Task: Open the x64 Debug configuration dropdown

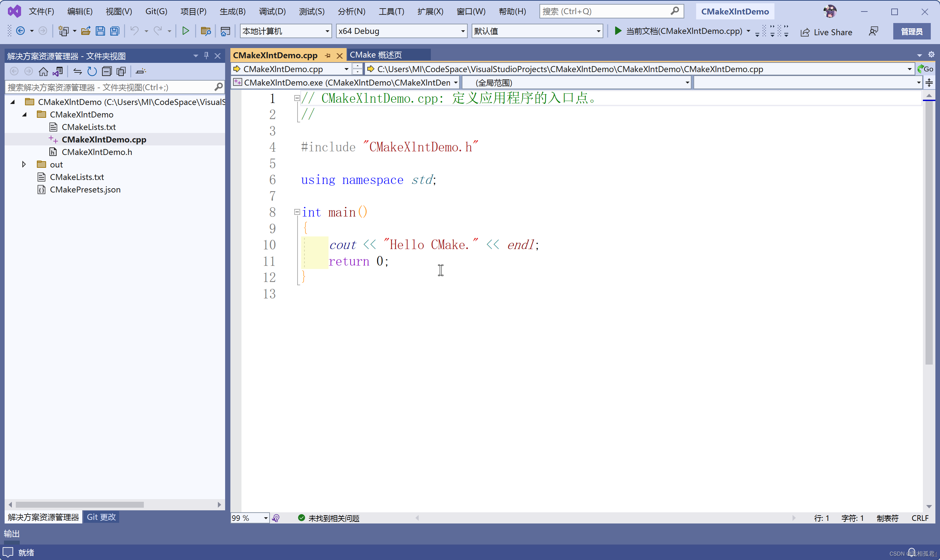Action: click(x=463, y=31)
